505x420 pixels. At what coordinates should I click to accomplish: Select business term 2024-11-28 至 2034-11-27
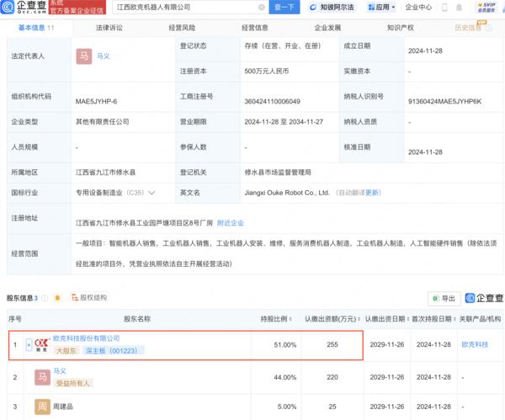(284, 122)
